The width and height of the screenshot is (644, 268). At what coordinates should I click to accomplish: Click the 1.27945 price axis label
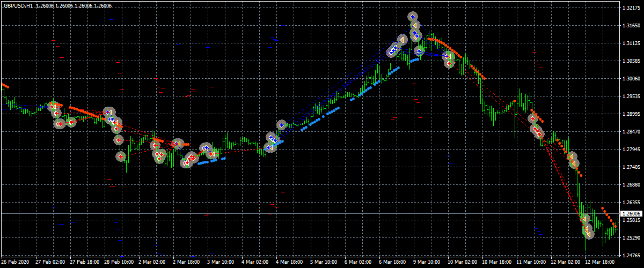pos(631,150)
